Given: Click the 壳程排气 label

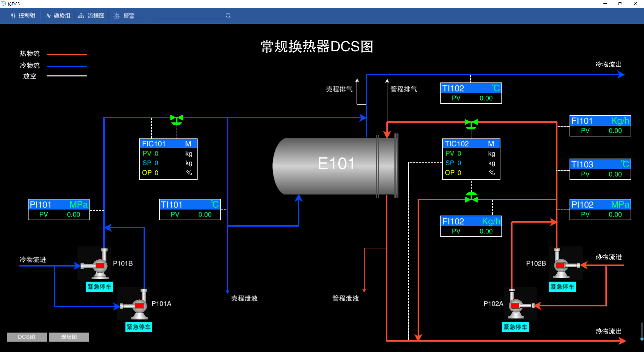Looking at the screenshot, I should click(x=339, y=89).
